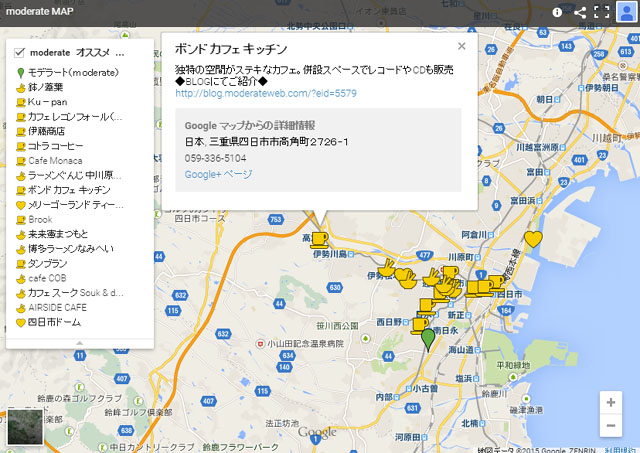Open the Google+ ページ link

[218, 174]
